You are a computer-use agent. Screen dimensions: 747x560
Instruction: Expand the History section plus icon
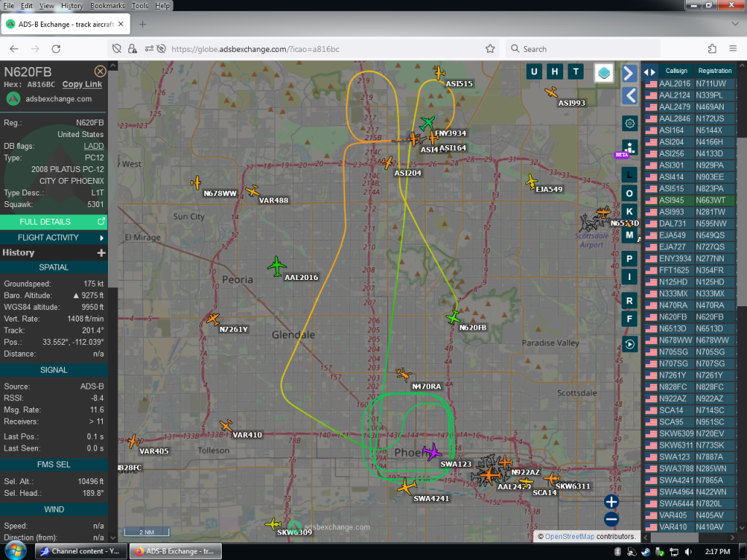tap(101, 253)
